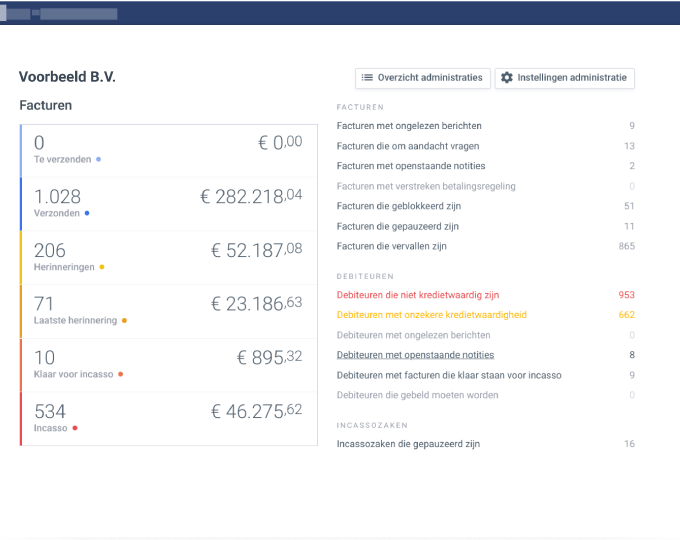Screen dimensions: 680x540
Task: Click the count 16 for paused incassozaken
Action: pos(629,444)
